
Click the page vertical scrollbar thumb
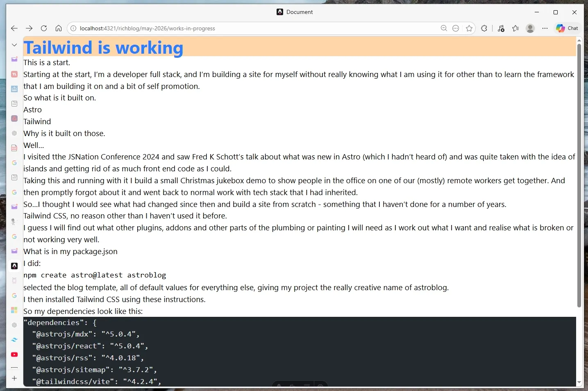(579, 175)
